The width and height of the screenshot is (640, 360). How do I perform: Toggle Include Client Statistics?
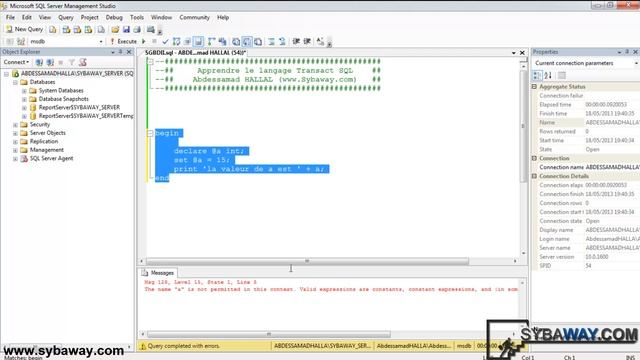pyautogui.click(x=222, y=41)
